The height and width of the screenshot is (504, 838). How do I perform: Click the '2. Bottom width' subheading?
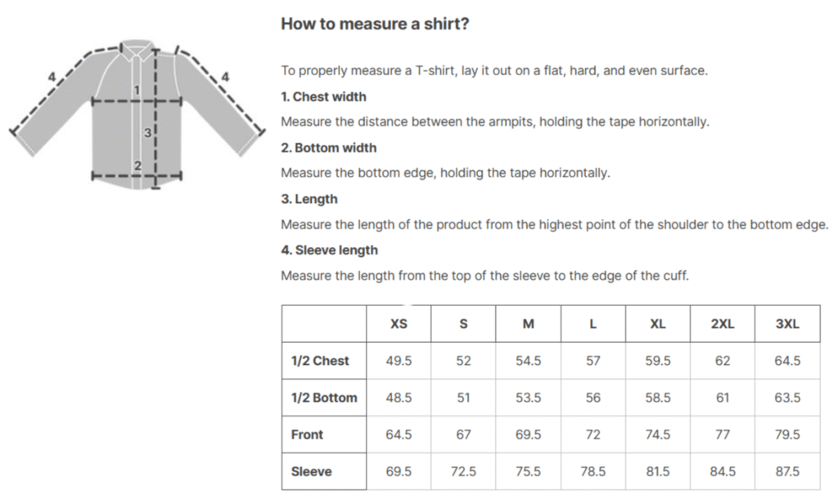pos(329,147)
